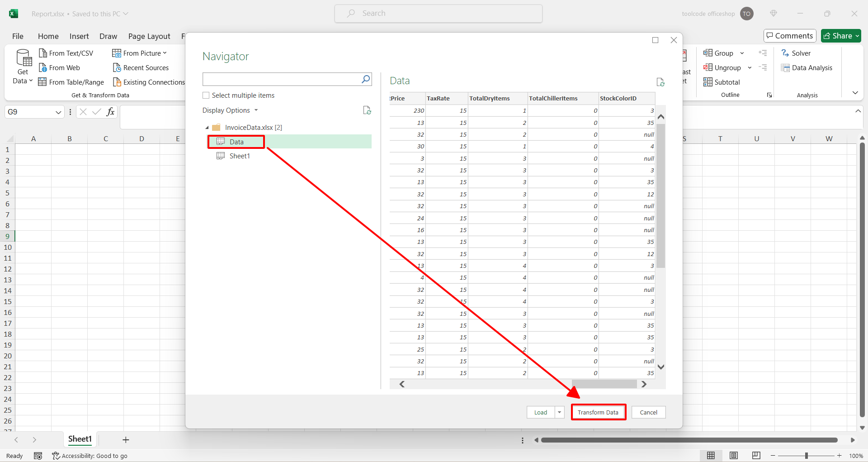Open the Outline dialog launcher
The width and height of the screenshot is (868, 462).
point(769,95)
